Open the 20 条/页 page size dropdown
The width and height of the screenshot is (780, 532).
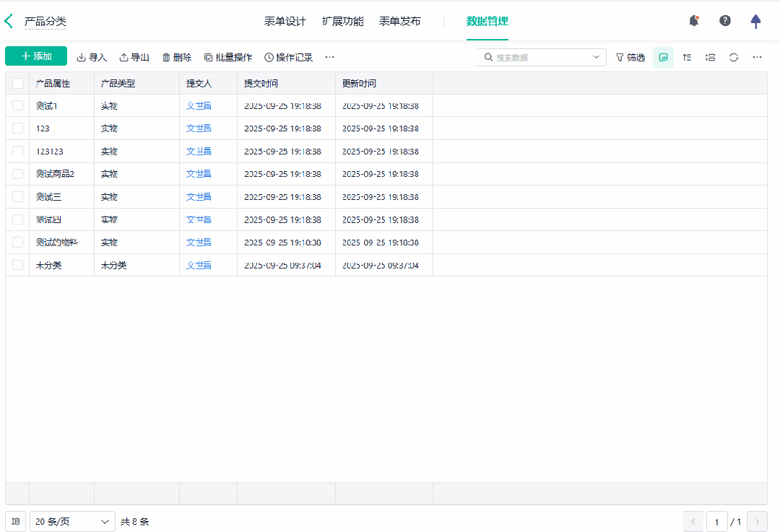click(72, 522)
